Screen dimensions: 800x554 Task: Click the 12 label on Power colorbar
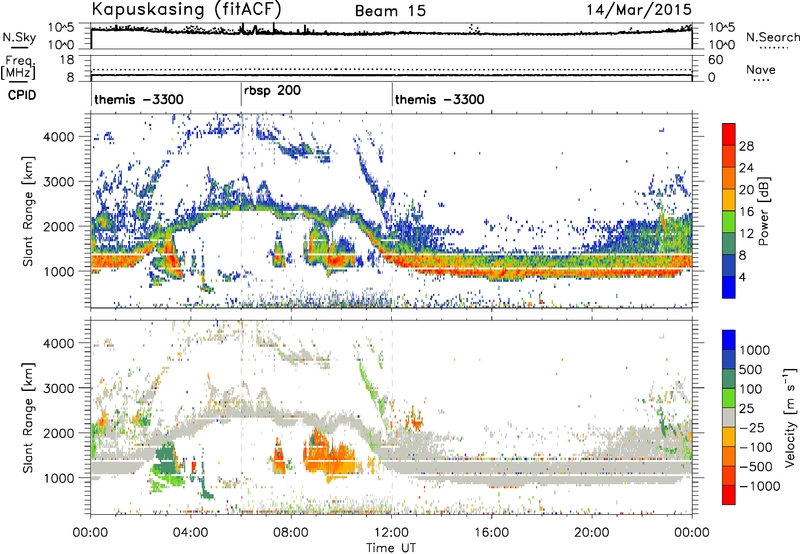pos(746,234)
